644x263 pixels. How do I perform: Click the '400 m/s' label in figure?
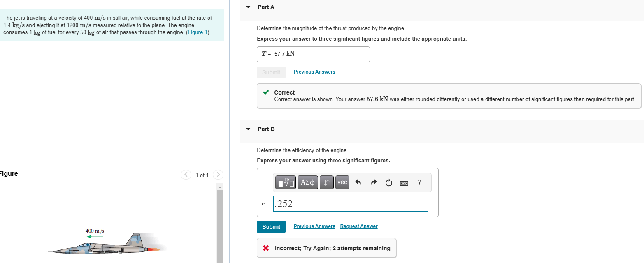95,231
